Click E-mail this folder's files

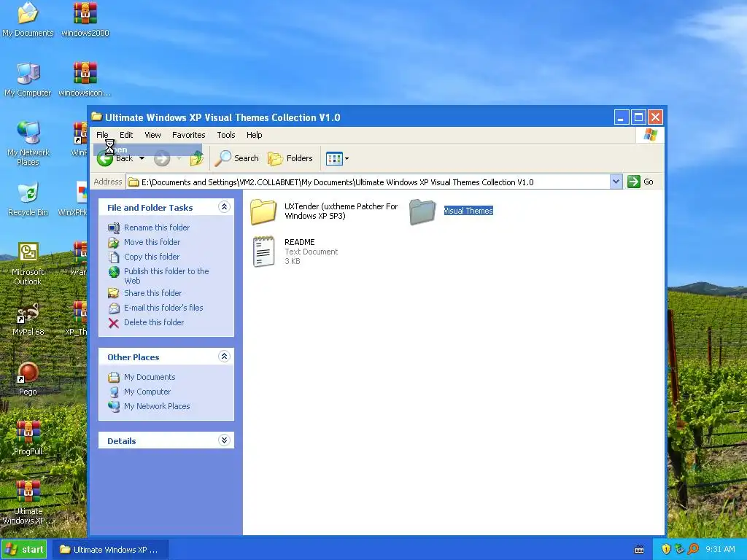(163, 308)
